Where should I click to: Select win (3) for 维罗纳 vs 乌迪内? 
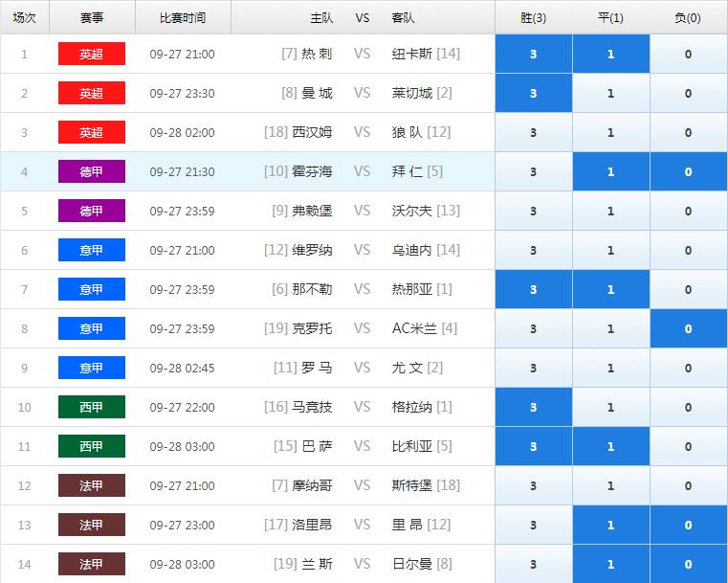click(534, 251)
